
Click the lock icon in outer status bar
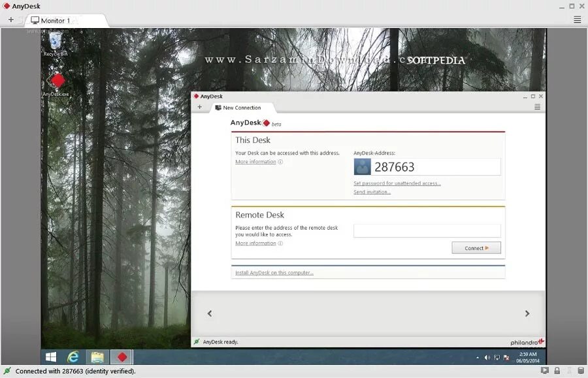click(557, 371)
